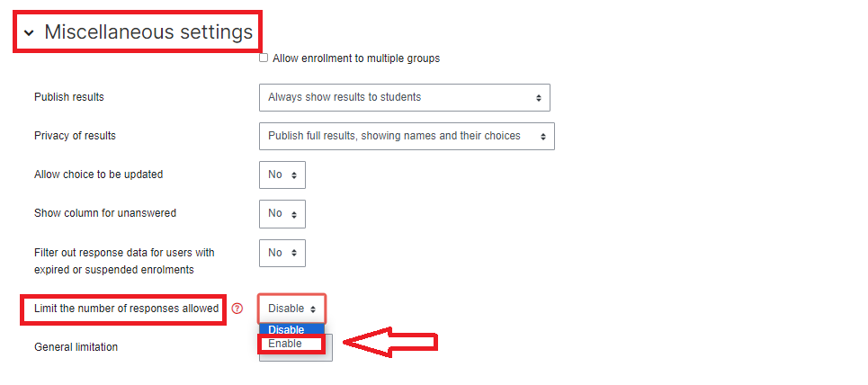Check Allow enrollment to multiple groups checkbox

click(x=264, y=58)
